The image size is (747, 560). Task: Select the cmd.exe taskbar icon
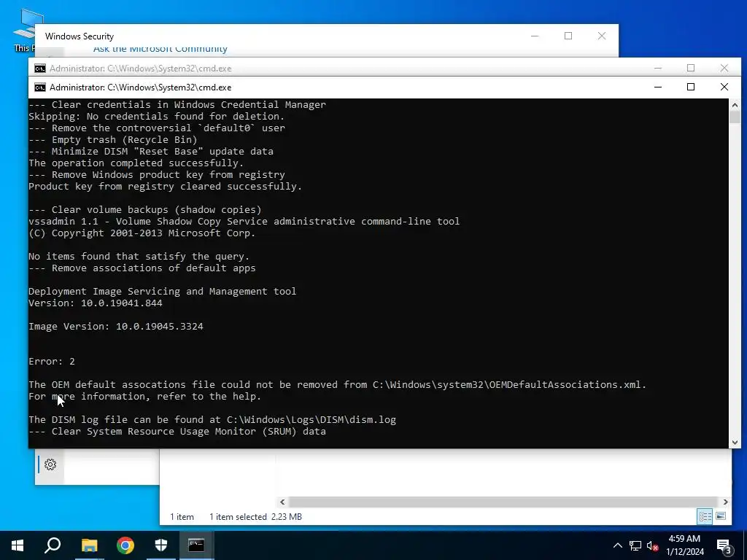196,545
